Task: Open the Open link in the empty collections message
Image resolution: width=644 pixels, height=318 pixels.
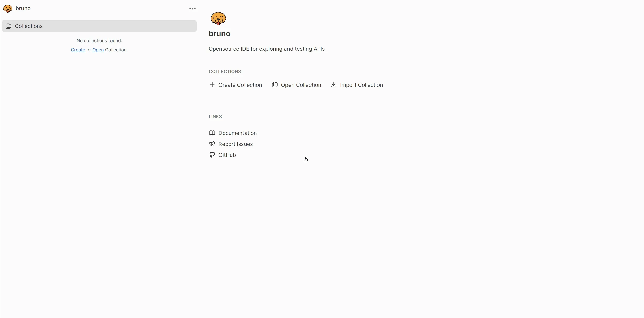Action: point(98,50)
